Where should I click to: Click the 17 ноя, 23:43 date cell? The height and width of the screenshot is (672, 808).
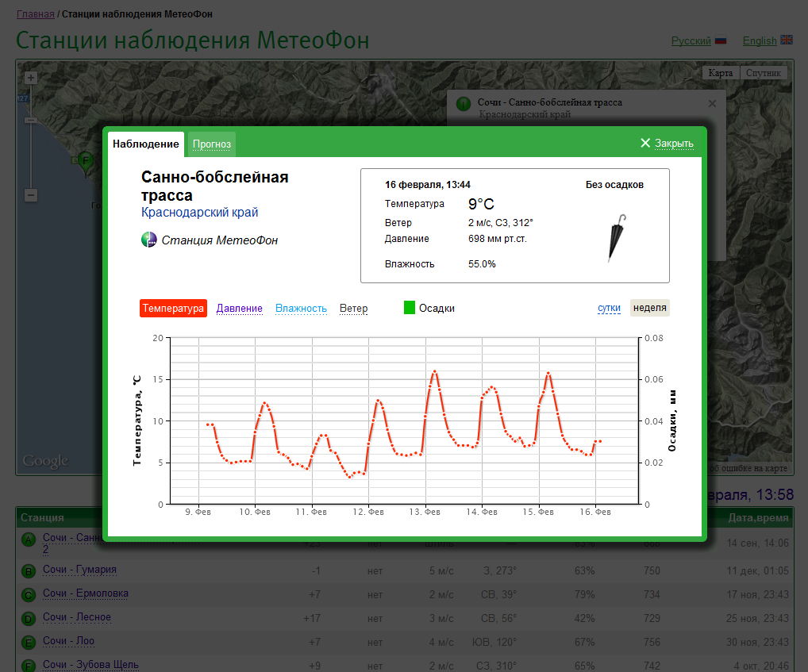pos(757,594)
